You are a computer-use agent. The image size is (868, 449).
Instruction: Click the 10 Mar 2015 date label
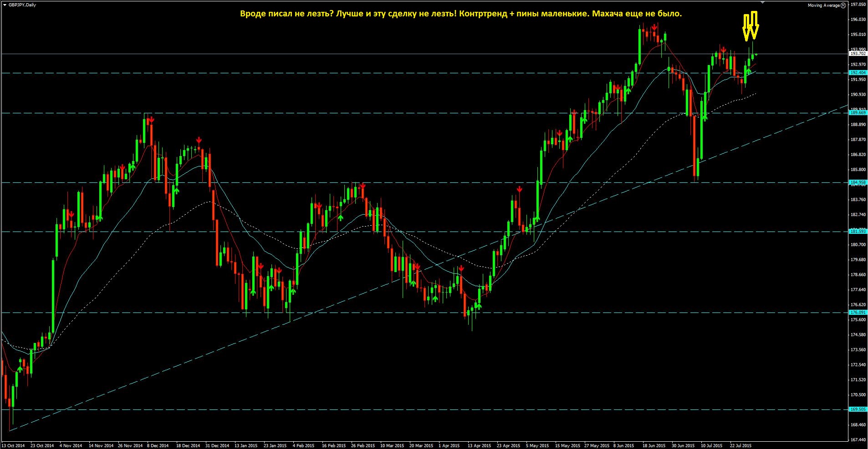coord(392,446)
